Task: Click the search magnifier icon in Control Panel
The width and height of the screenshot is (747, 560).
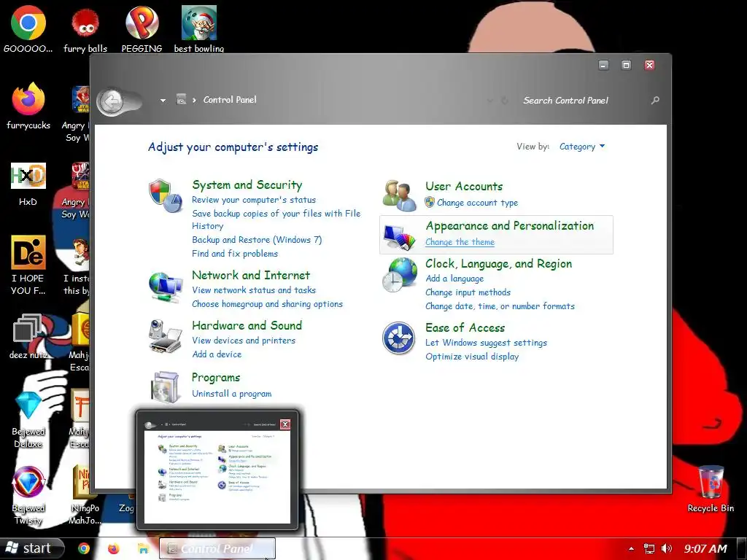Action: coord(655,100)
